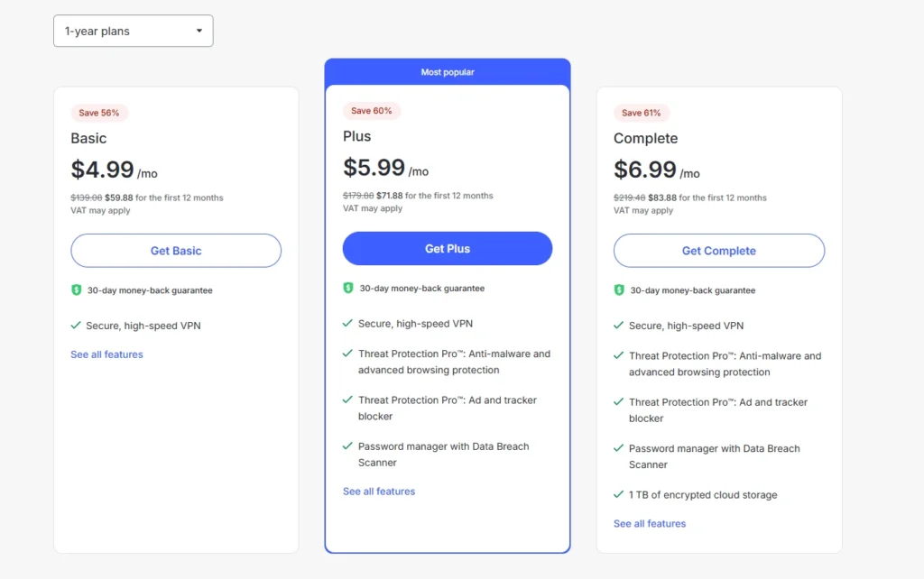
Task: Click checkmark beside Complete's Password manager feature
Action: (618, 448)
